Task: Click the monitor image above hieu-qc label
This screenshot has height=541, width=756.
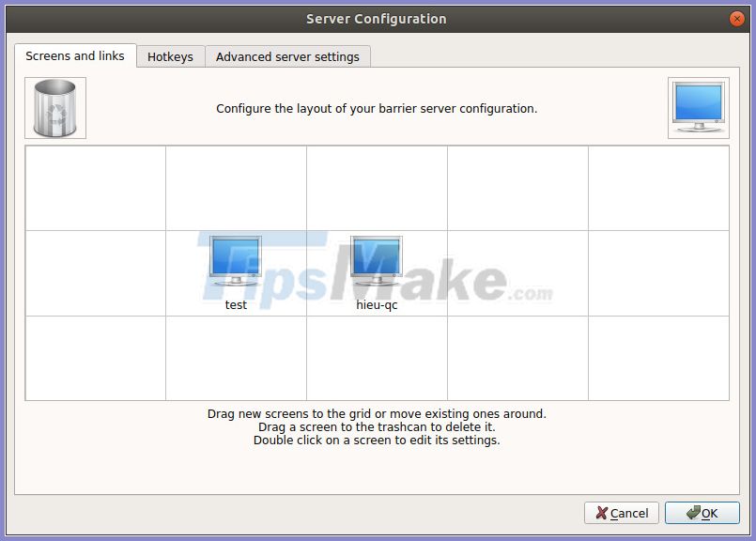Action: tap(376, 259)
